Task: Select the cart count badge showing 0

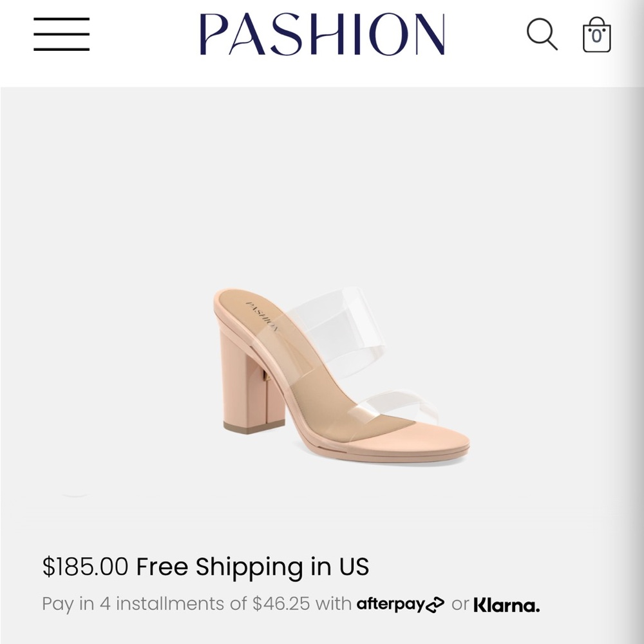Action: click(596, 35)
